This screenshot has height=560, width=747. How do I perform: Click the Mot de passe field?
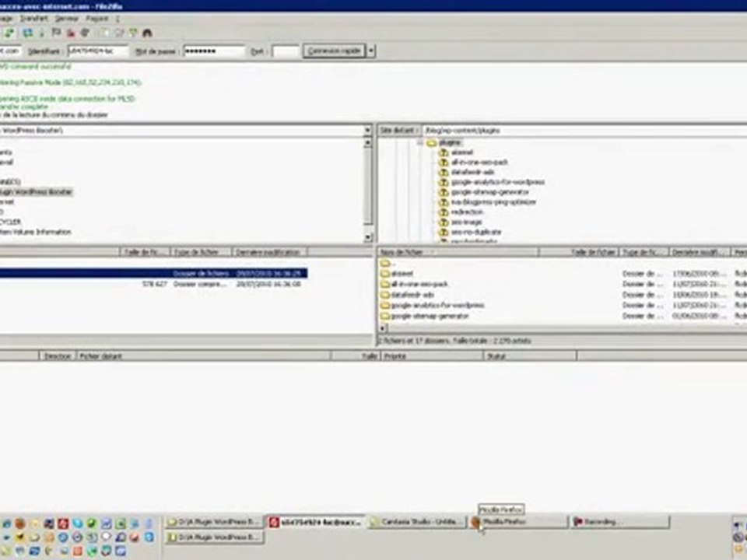(214, 51)
